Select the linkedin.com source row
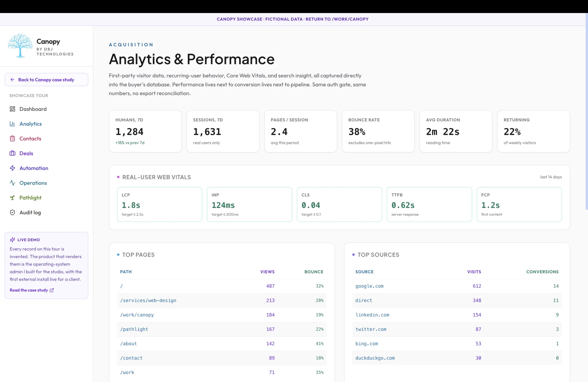 click(457, 315)
